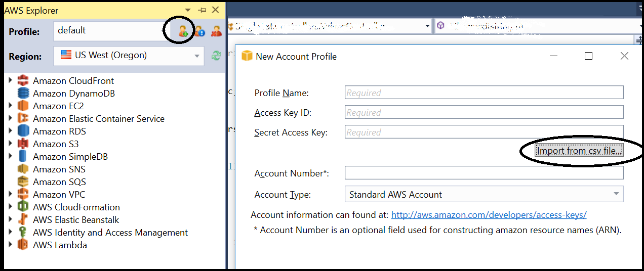Click the Amazon SQS service icon
Viewport: 644px width, 271px height.
[x=23, y=182]
